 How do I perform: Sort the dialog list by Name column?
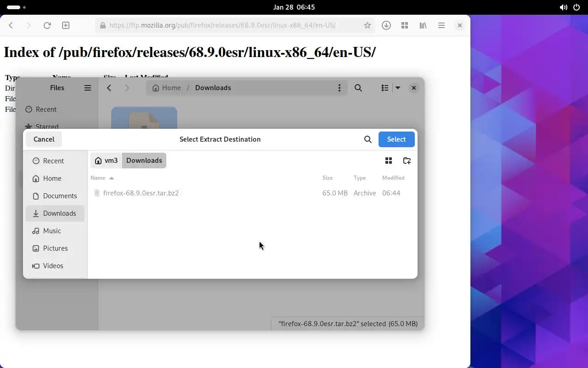pos(102,178)
